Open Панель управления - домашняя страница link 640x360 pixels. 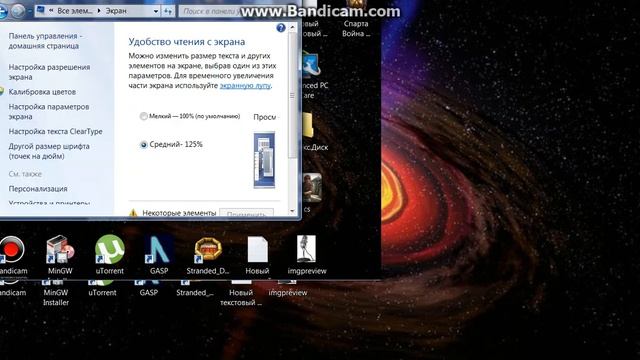coord(45,41)
